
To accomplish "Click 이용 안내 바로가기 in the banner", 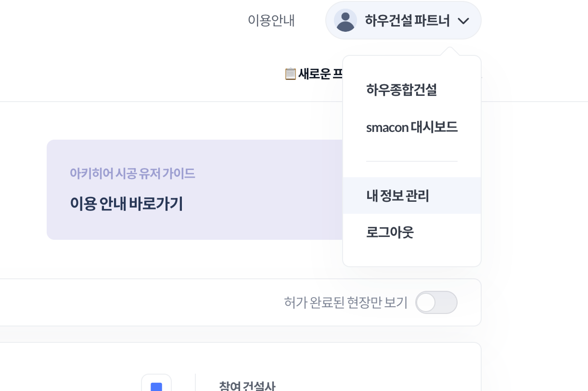I will pos(126,204).
